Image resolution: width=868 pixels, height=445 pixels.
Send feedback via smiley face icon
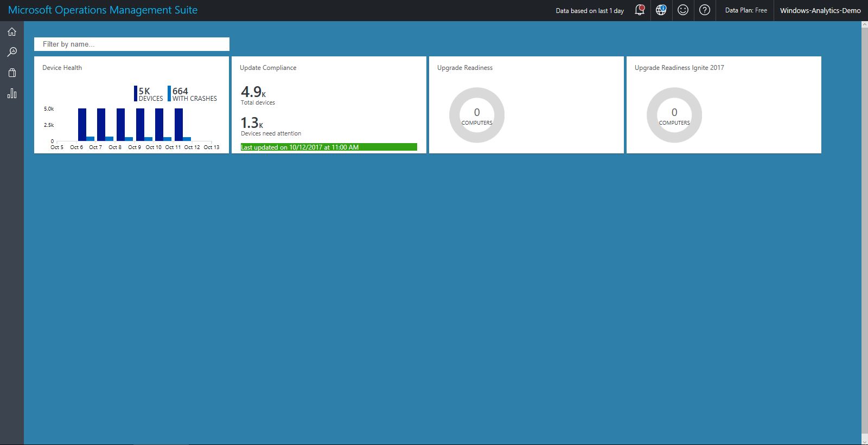683,10
